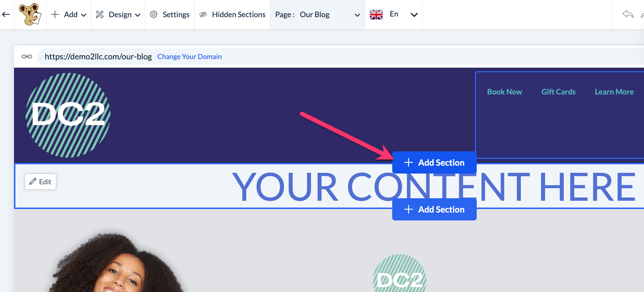
Task: Select the Book Now menu item
Action: (504, 92)
